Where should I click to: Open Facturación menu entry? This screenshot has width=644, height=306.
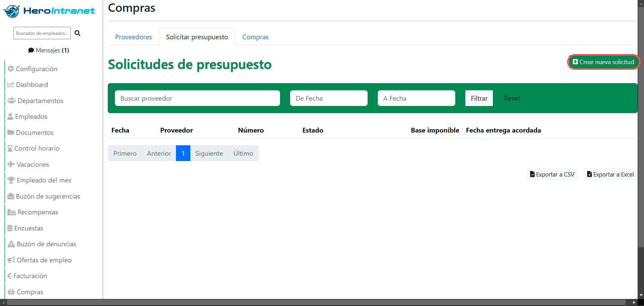pos(30,276)
